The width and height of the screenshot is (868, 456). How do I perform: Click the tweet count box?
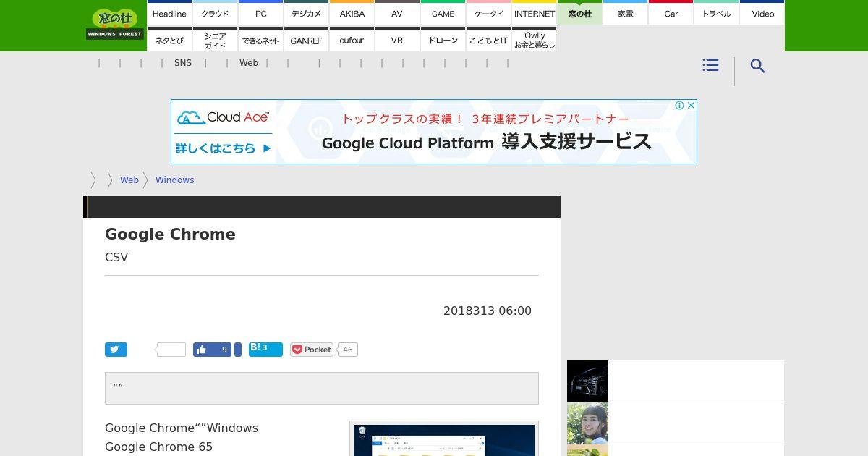click(171, 350)
